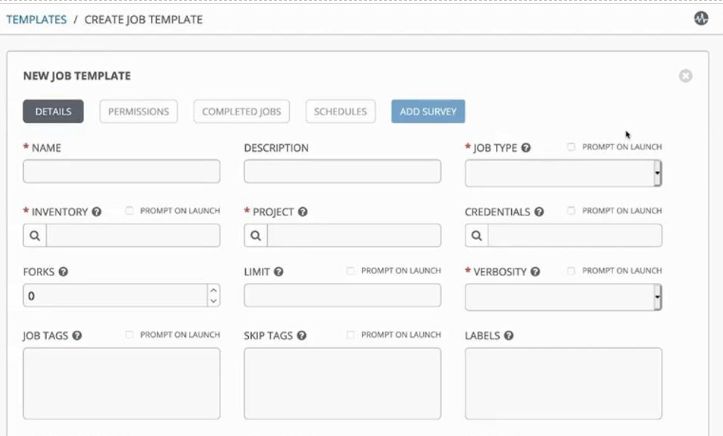Go to Templates breadcrumb link
The height and width of the screenshot is (436, 723).
point(36,19)
